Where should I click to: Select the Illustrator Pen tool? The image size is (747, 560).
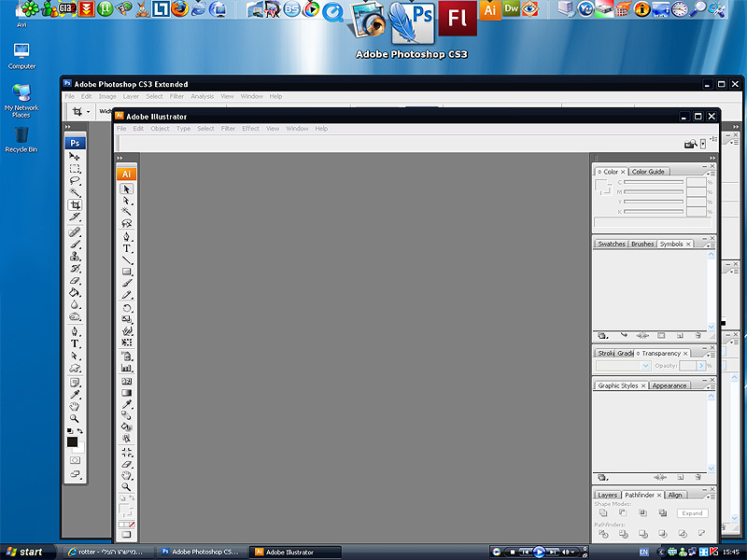(127, 236)
